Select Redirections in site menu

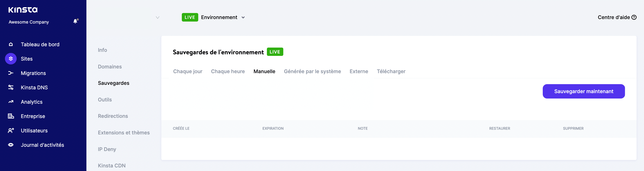coord(113,116)
